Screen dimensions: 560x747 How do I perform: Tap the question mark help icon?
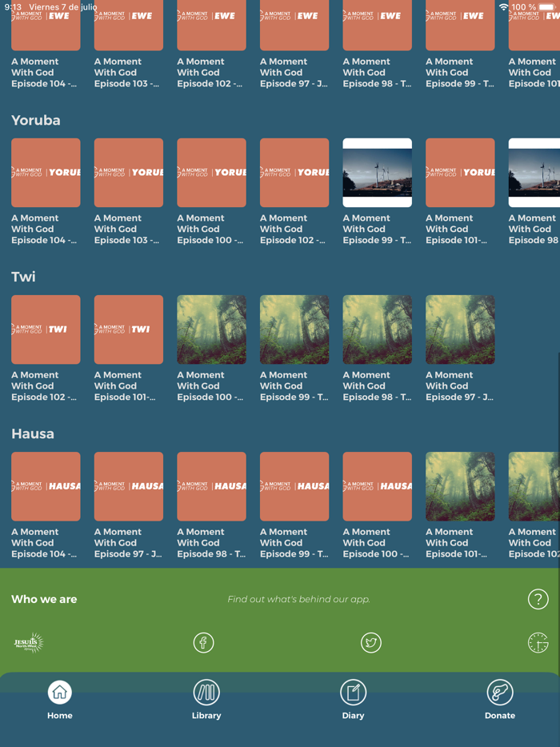tap(538, 599)
